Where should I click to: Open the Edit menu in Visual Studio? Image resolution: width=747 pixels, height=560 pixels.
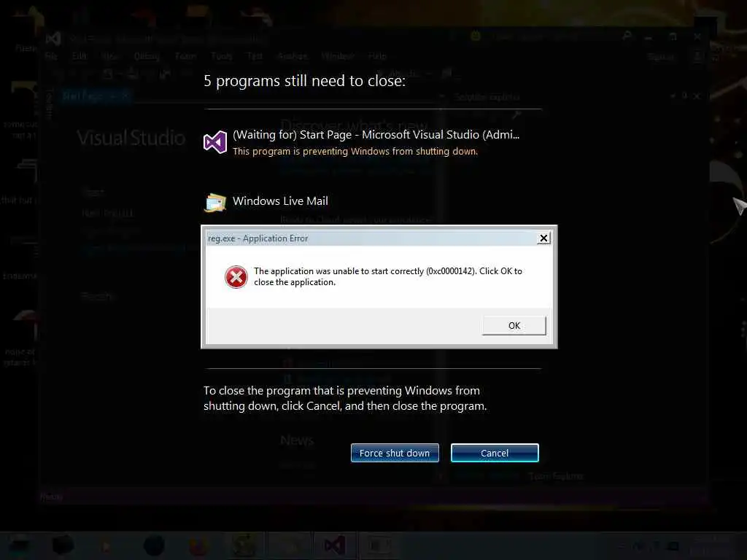(x=80, y=56)
